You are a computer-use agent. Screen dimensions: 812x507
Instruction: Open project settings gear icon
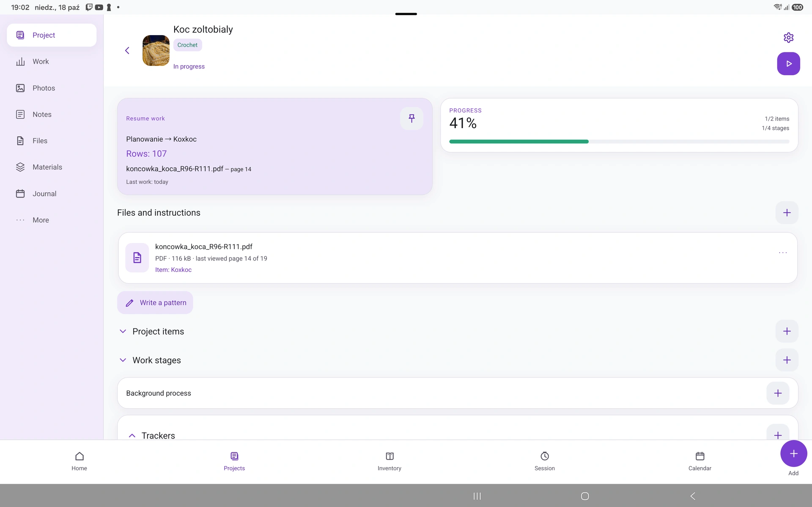[788, 38]
